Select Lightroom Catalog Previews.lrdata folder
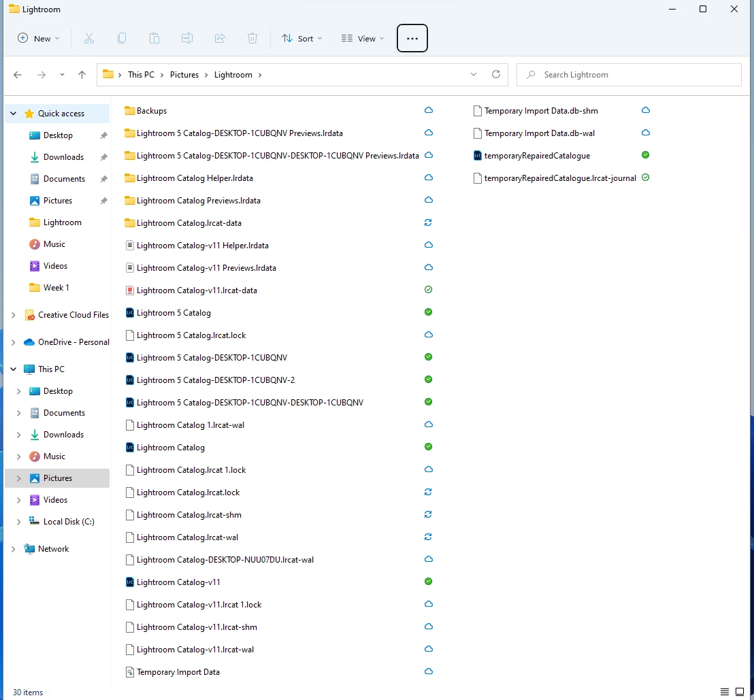This screenshot has width=754, height=700. (198, 201)
